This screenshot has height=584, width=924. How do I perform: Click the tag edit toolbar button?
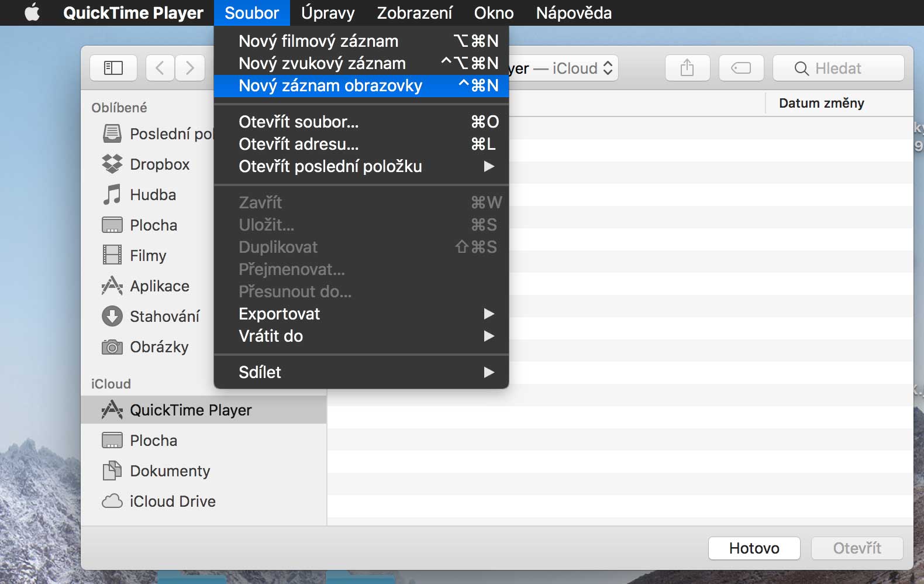tap(741, 68)
